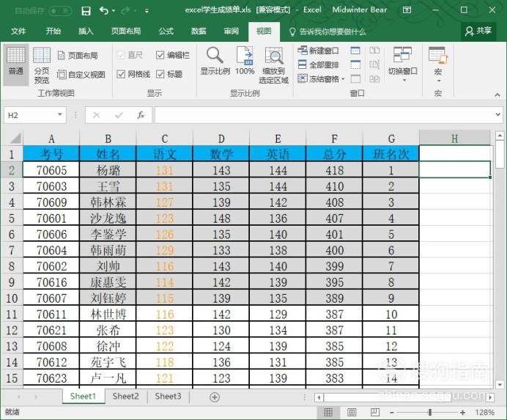Expand the formula bar
Screen dimensions: 507x420
tap(498, 114)
